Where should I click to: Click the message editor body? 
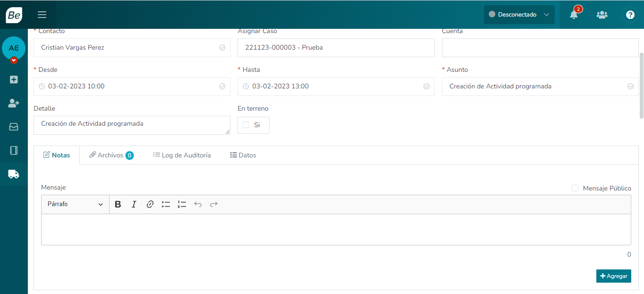tap(336, 230)
